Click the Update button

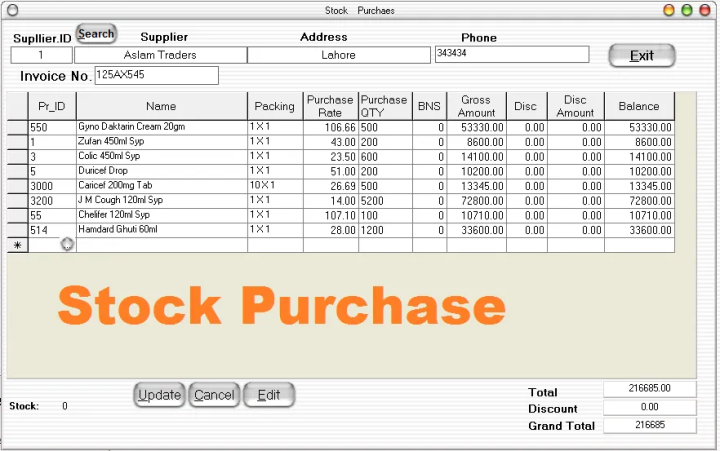coord(159,395)
